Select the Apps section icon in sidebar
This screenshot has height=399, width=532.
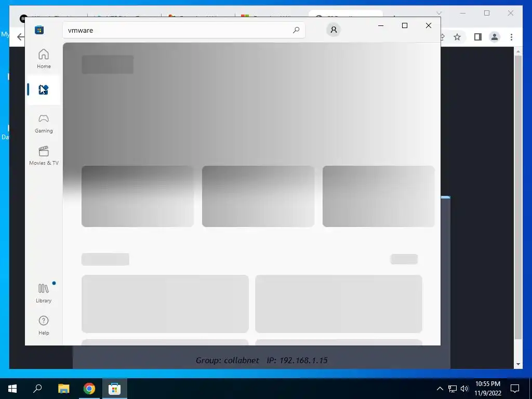pos(44,90)
